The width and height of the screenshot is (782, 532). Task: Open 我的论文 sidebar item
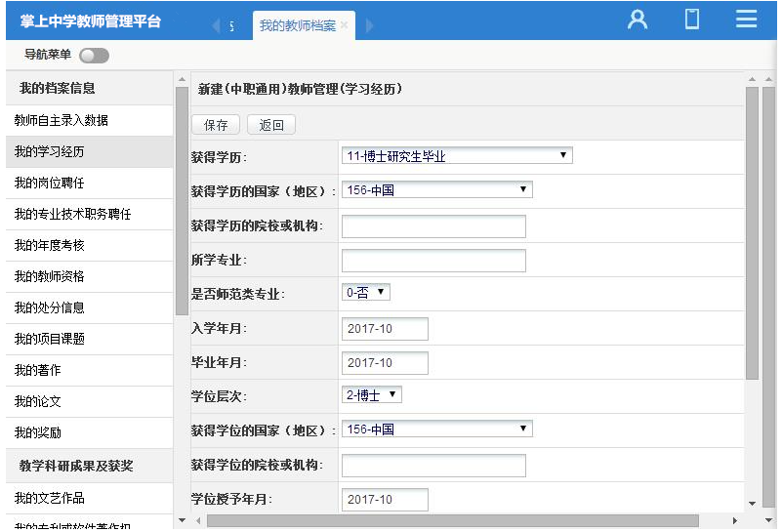point(89,401)
